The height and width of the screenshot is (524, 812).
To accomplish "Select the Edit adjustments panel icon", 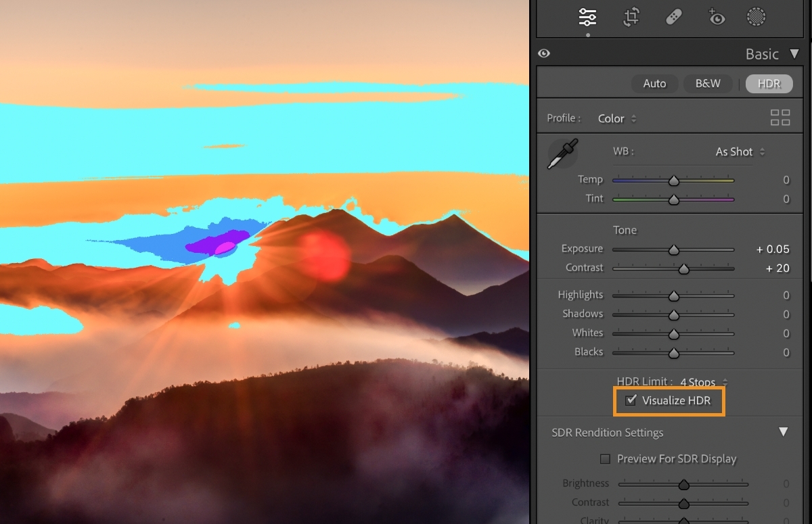I will (587, 18).
